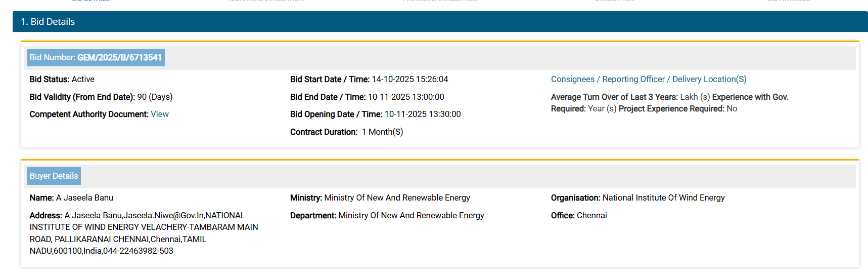The height and width of the screenshot is (277, 868).
Task: Click the Contract Duration 1 Month(S) value
Action: click(x=382, y=132)
